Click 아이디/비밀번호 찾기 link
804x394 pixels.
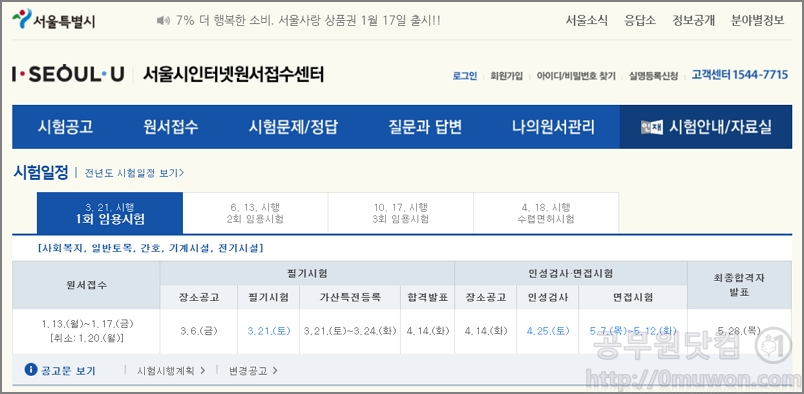(576, 76)
